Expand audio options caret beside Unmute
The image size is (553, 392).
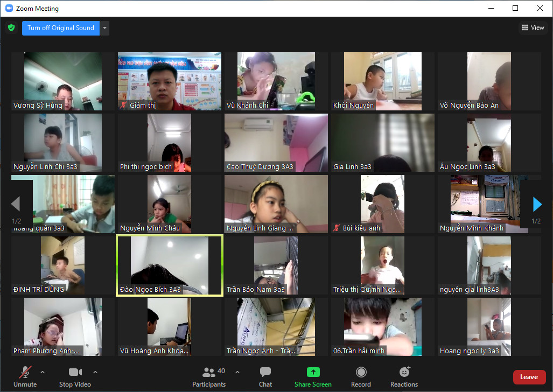[43, 372]
